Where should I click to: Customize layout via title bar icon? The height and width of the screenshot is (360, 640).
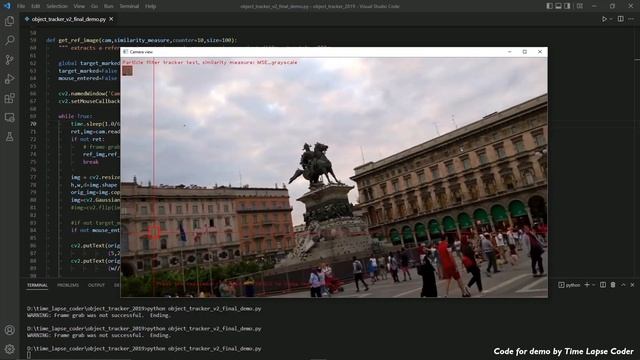[580, 6]
